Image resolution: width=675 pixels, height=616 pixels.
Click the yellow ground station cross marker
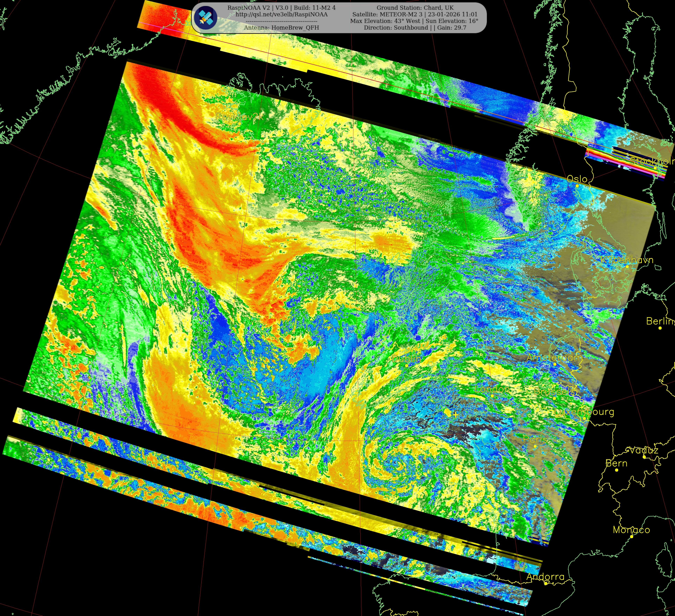(x=455, y=415)
